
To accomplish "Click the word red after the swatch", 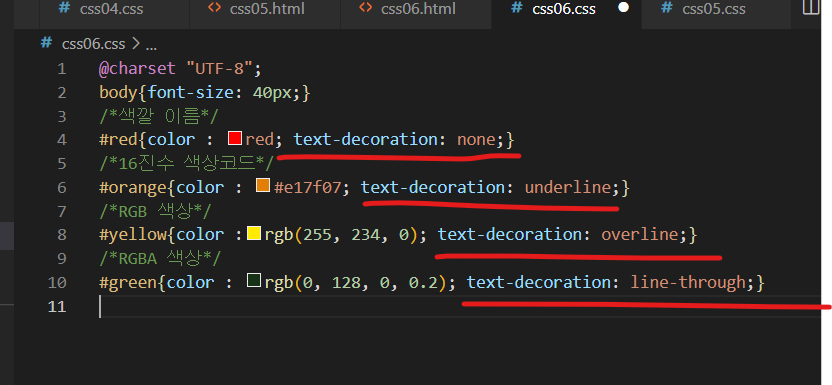I will [x=259, y=140].
